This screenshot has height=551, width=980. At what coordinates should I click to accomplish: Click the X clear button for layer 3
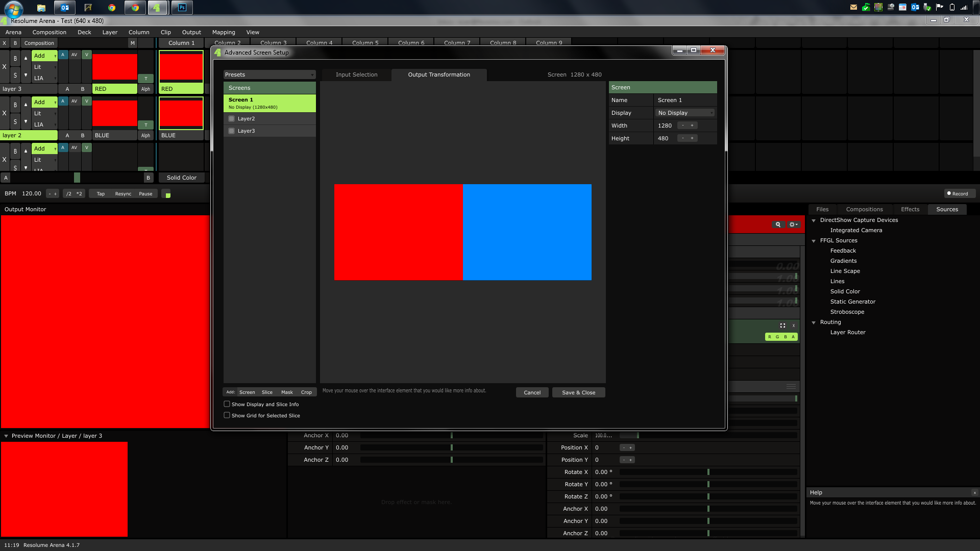pos(5,67)
